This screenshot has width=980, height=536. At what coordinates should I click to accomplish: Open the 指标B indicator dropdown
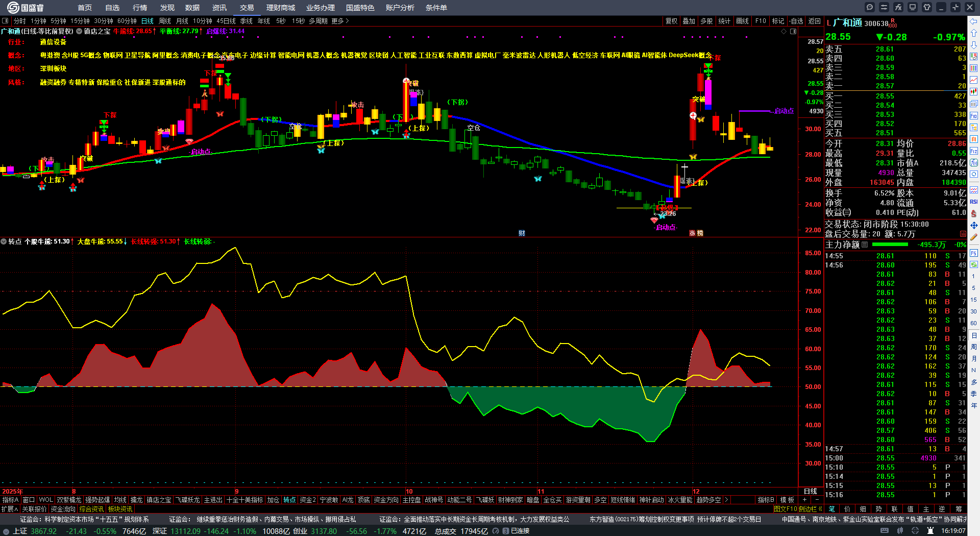[x=766, y=500]
